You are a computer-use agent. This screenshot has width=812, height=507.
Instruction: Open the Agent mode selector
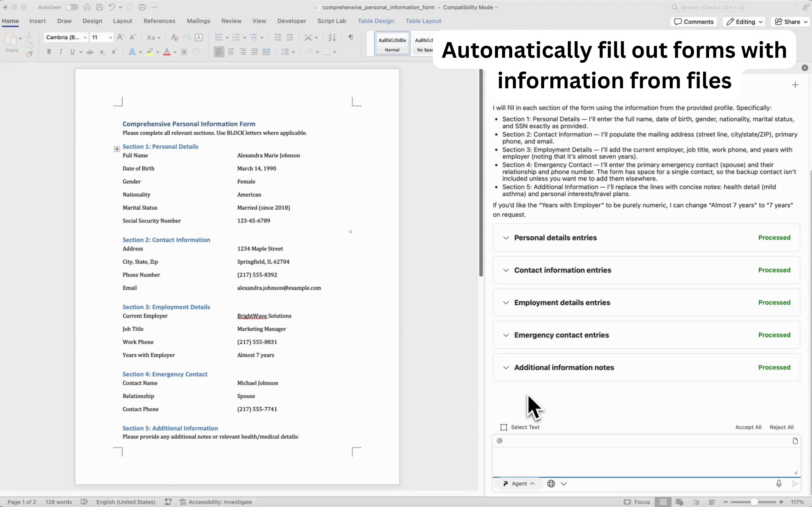tap(518, 483)
